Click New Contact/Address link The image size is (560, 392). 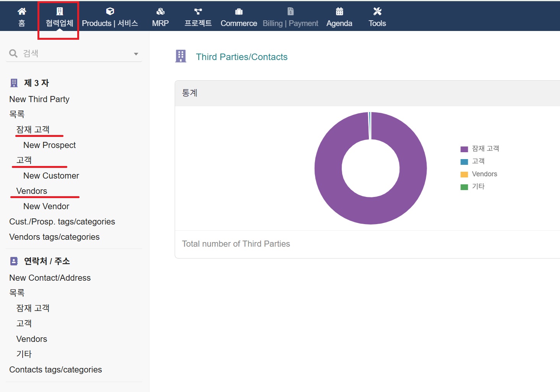[x=50, y=278]
